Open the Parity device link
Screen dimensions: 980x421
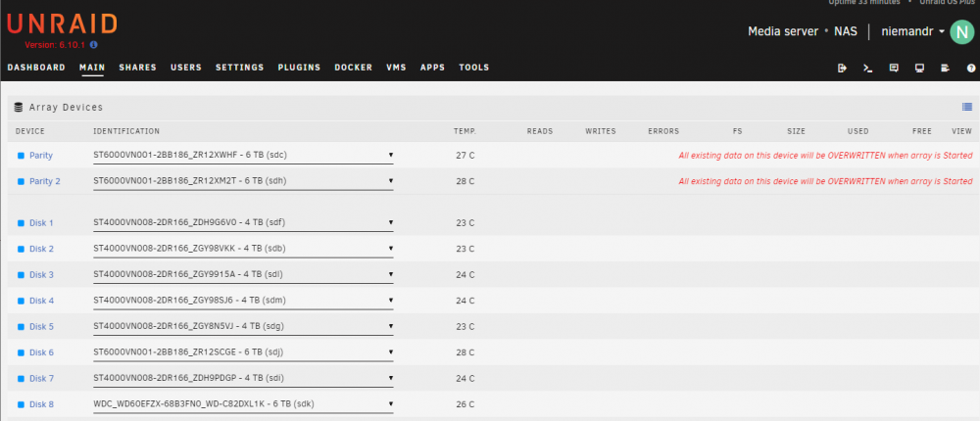click(41, 156)
